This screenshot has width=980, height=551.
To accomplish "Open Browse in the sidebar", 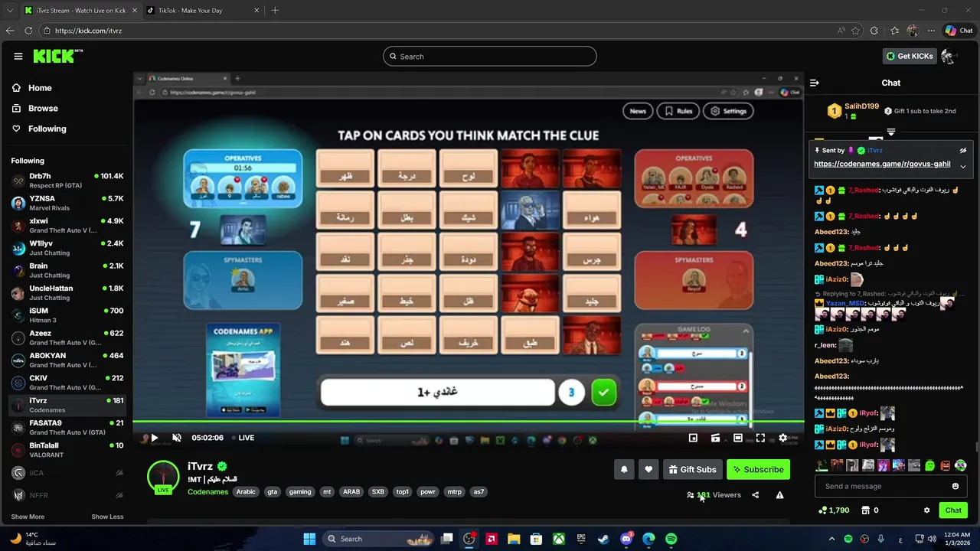I will pos(35,109).
